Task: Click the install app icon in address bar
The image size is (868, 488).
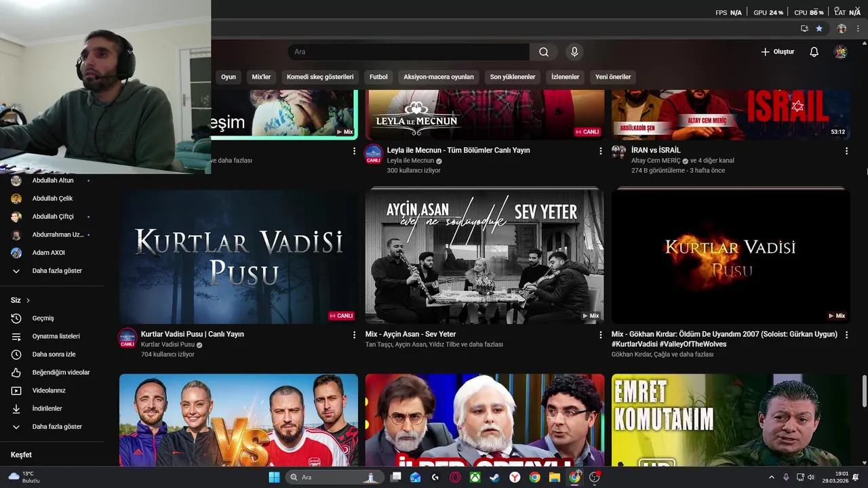Action: point(804,28)
